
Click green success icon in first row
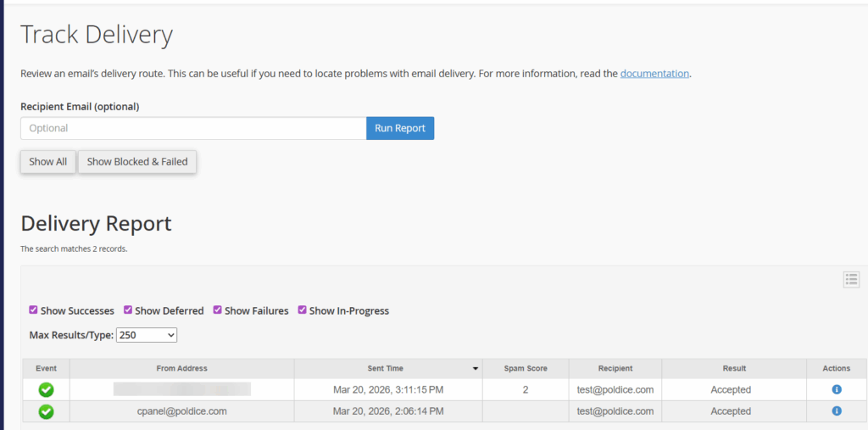(x=46, y=390)
